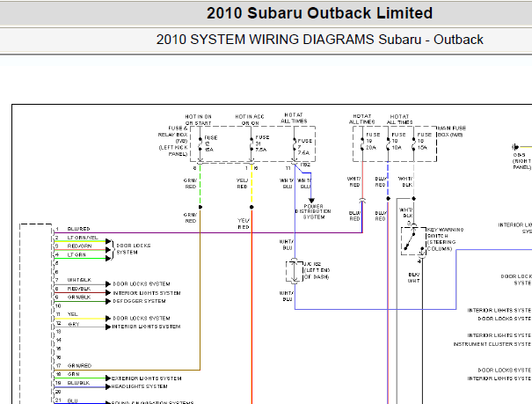This screenshot has width=532, height=404.
Task: Click the Fuse 19 20A label
Action: pyautogui.click(x=373, y=141)
